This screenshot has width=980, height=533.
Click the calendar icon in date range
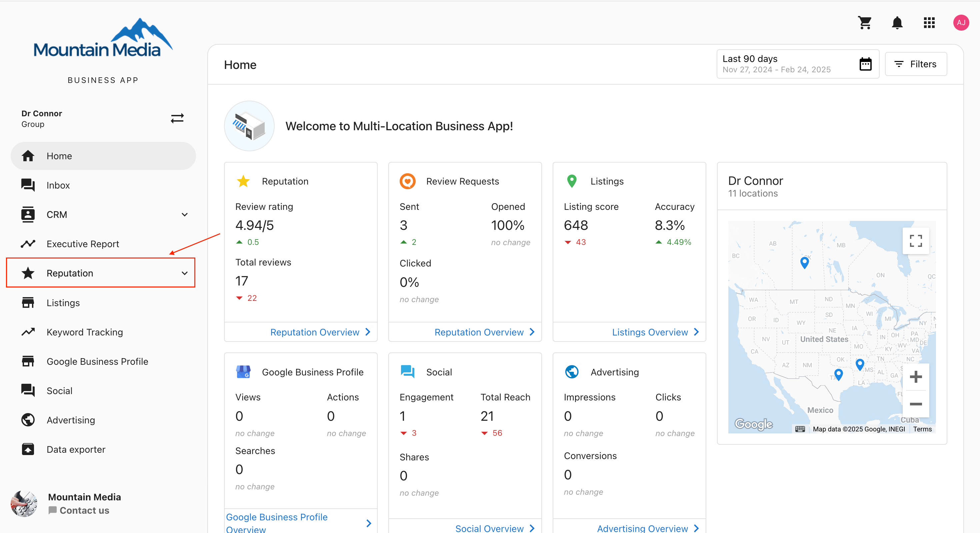[x=865, y=64]
